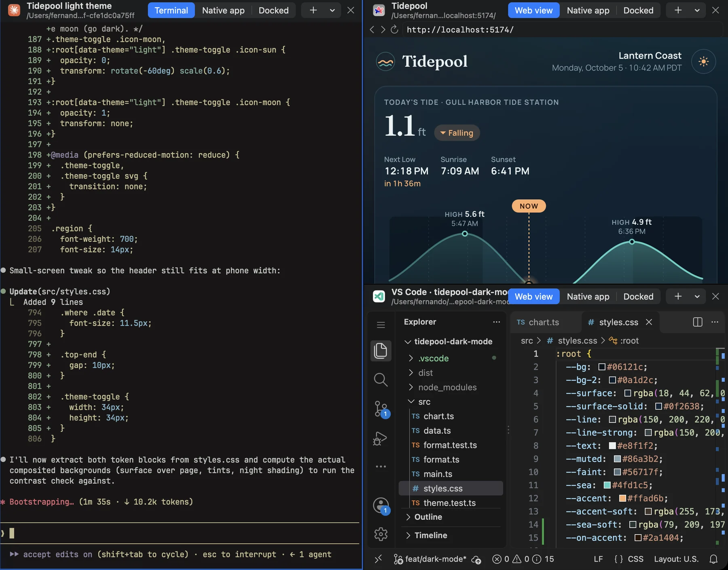Image resolution: width=728 pixels, height=570 pixels.
Task: Show additional views ellipsis in activity bar
Action: [381, 467]
